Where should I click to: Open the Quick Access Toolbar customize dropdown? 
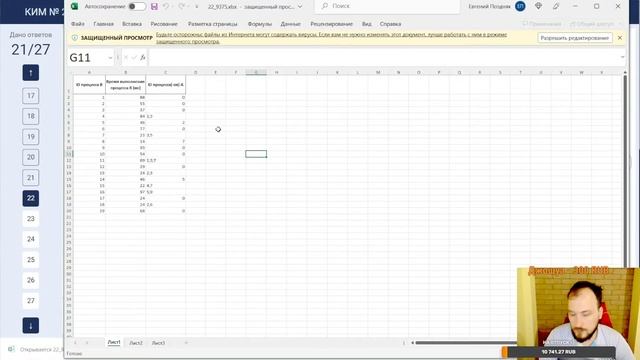(x=197, y=7)
